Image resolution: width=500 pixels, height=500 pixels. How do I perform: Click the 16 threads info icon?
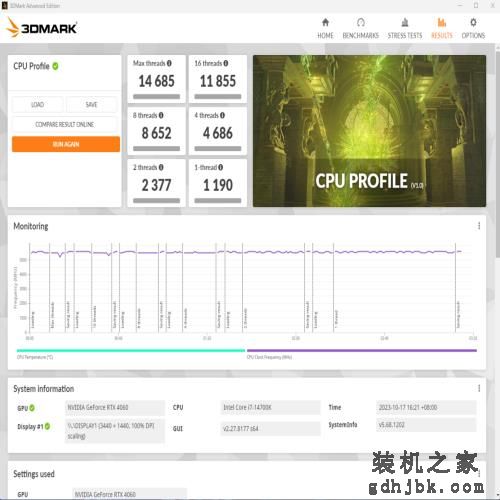226,63
